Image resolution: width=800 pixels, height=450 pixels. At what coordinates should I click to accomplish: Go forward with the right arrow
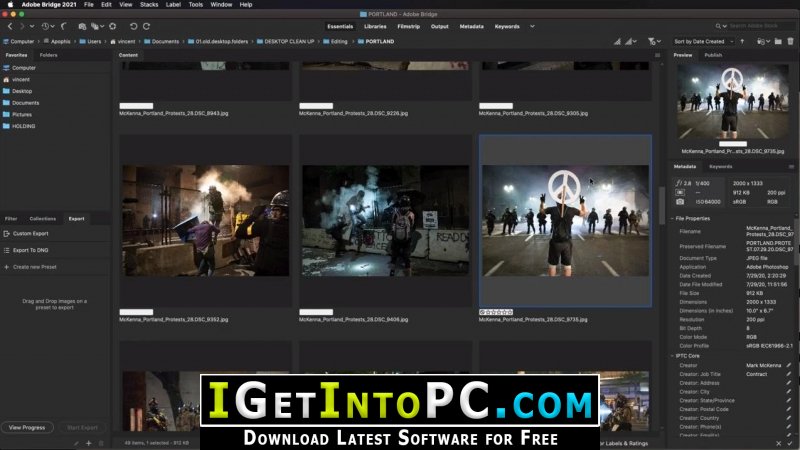coord(22,26)
